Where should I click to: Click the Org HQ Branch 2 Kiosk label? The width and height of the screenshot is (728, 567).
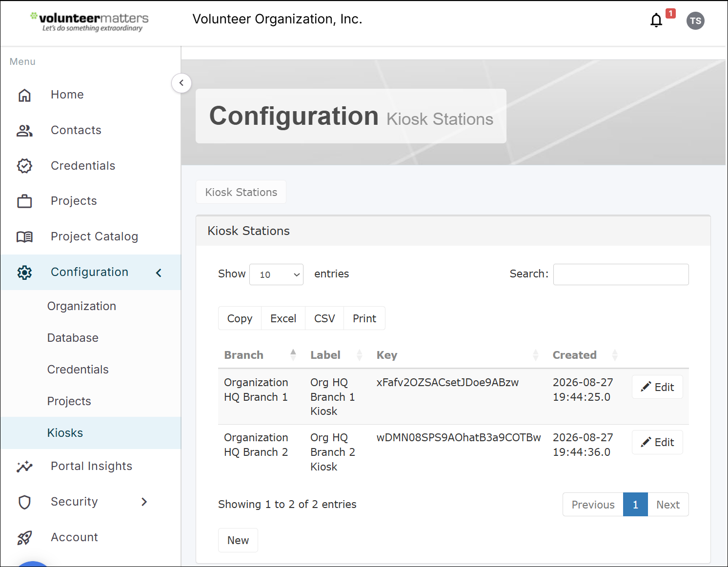(x=333, y=452)
